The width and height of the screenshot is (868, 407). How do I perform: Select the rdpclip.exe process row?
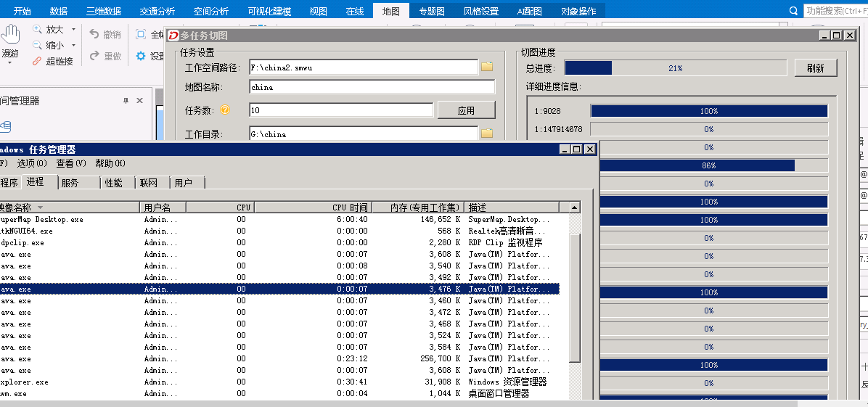279,242
